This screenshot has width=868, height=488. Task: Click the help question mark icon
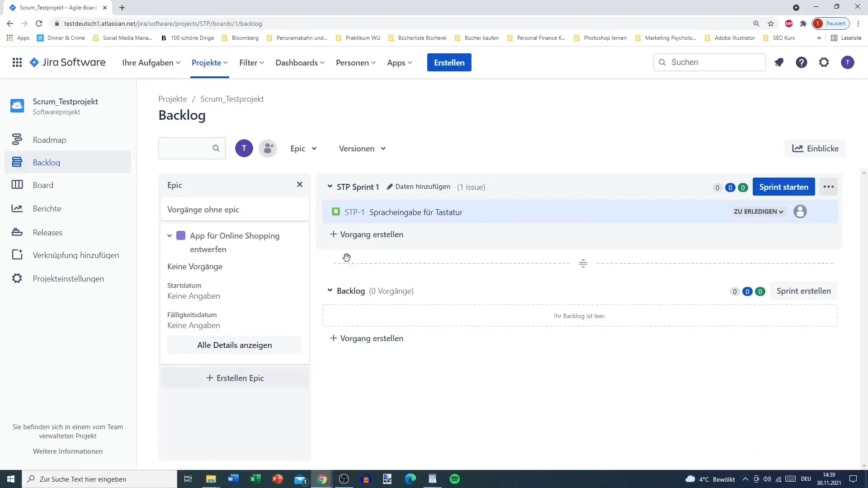coord(801,62)
